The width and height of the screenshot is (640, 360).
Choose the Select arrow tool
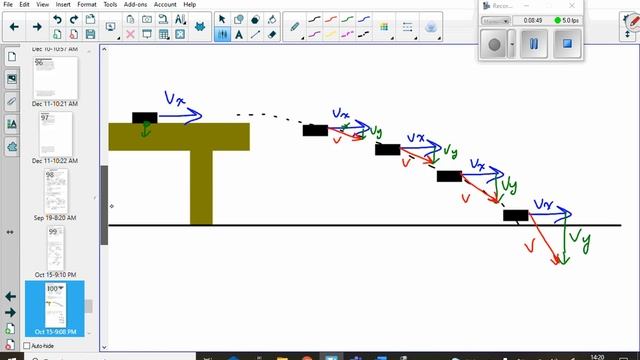222,19
